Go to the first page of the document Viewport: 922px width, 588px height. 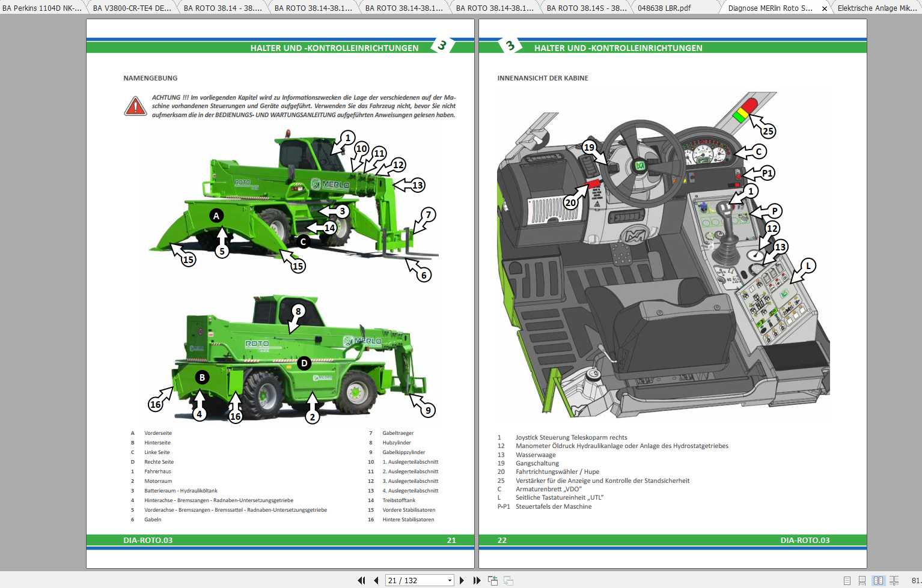pyautogui.click(x=361, y=580)
